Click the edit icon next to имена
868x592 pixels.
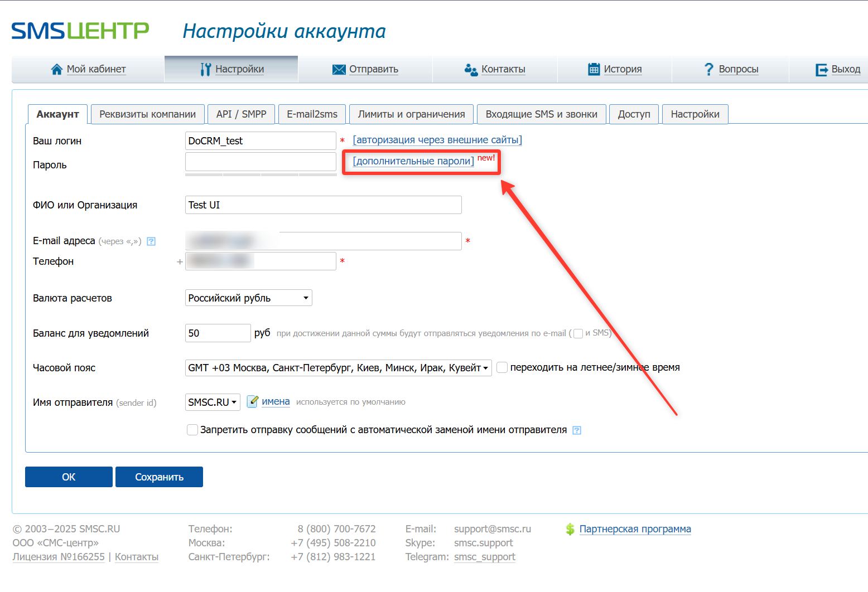click(x=252, y=401)
